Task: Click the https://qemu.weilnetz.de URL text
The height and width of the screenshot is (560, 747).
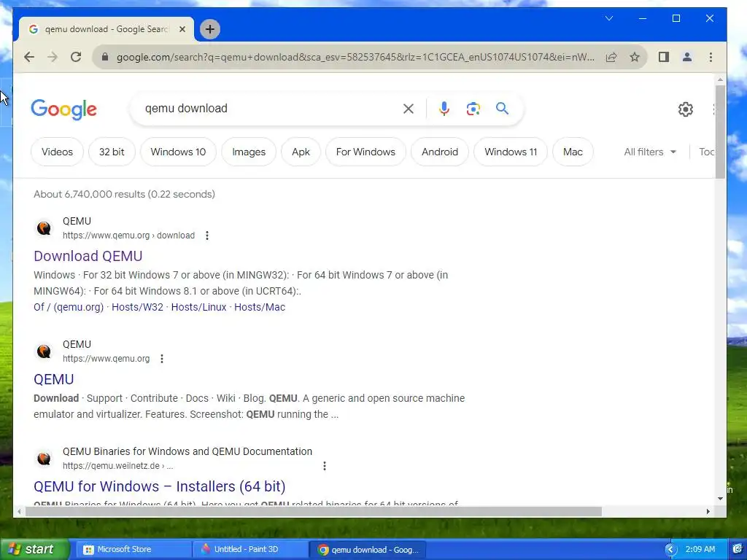Action: (117, 466)
